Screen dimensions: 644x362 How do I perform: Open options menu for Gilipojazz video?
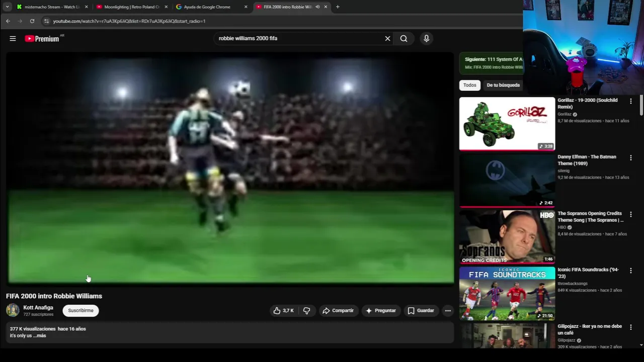point(630,327)
